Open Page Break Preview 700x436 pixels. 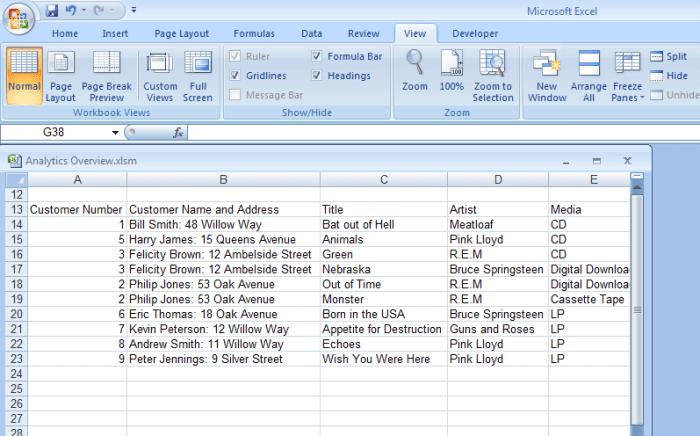coord(107,76)
